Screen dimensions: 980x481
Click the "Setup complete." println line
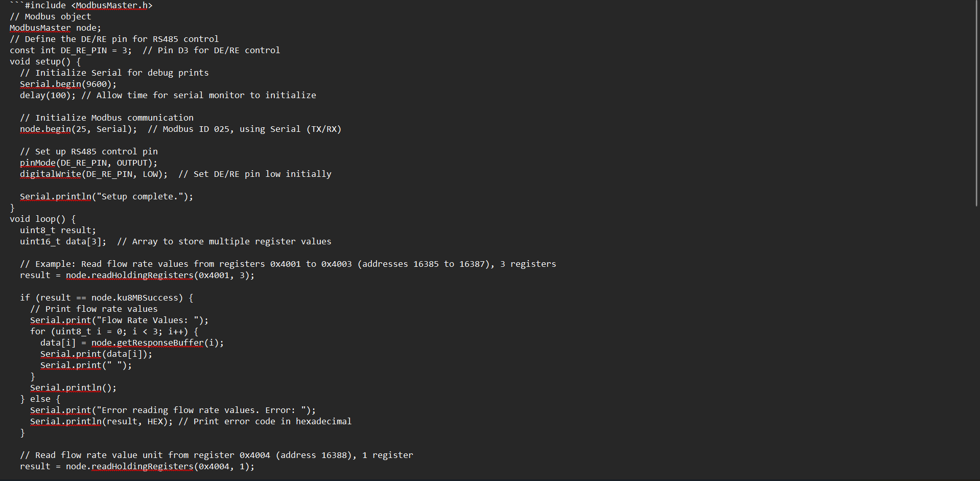pos(107,197)
